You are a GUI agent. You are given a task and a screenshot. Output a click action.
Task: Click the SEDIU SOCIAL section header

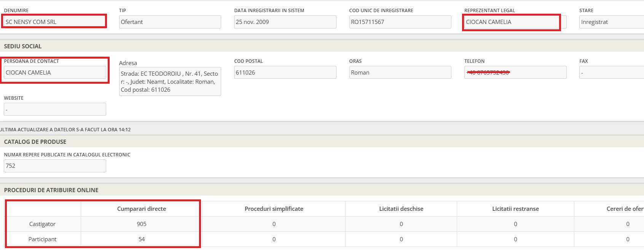pos(23,46)
